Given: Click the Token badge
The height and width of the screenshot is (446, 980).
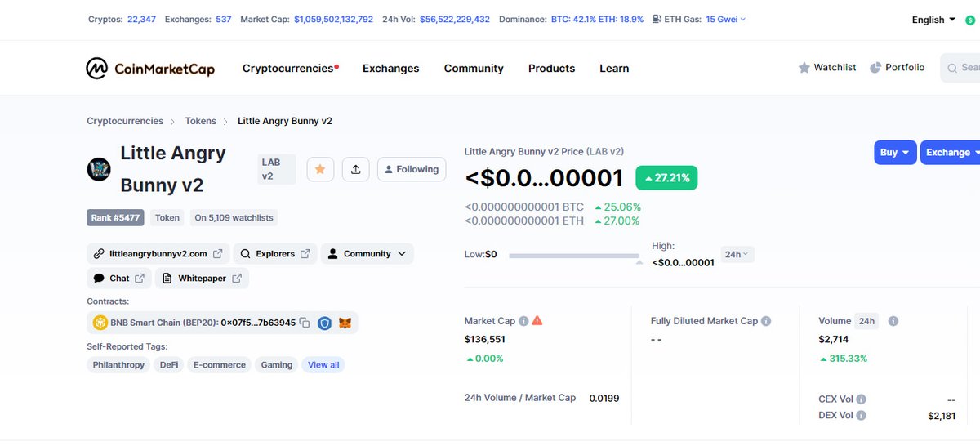Looking at the screenshot, I should [x=167, y=217].
